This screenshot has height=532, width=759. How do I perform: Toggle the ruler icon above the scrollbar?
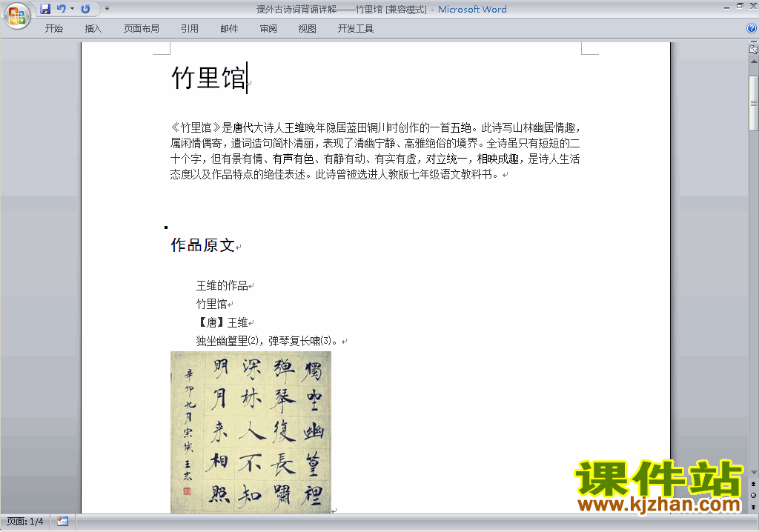[x=754, y=48]
